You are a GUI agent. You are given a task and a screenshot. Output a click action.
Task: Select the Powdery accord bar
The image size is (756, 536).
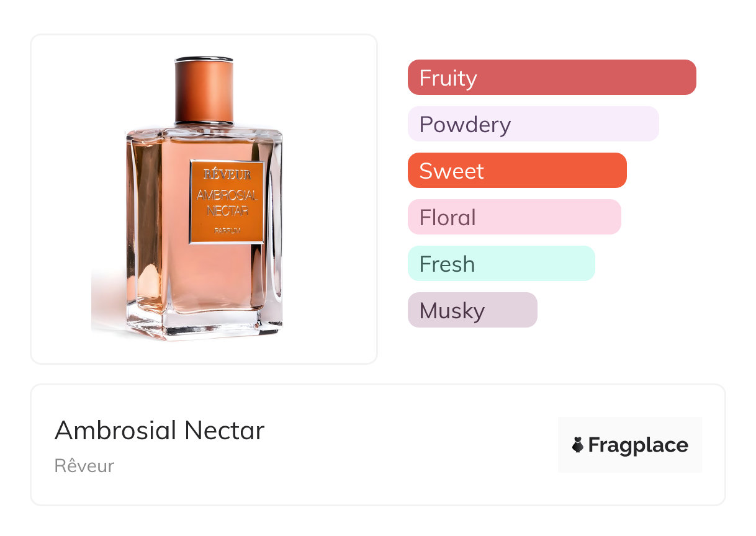click(x=533, y=124)
